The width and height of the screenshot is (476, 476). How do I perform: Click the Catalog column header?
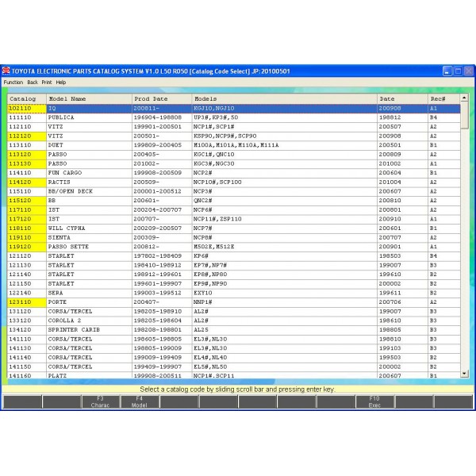tap(24, 99)
